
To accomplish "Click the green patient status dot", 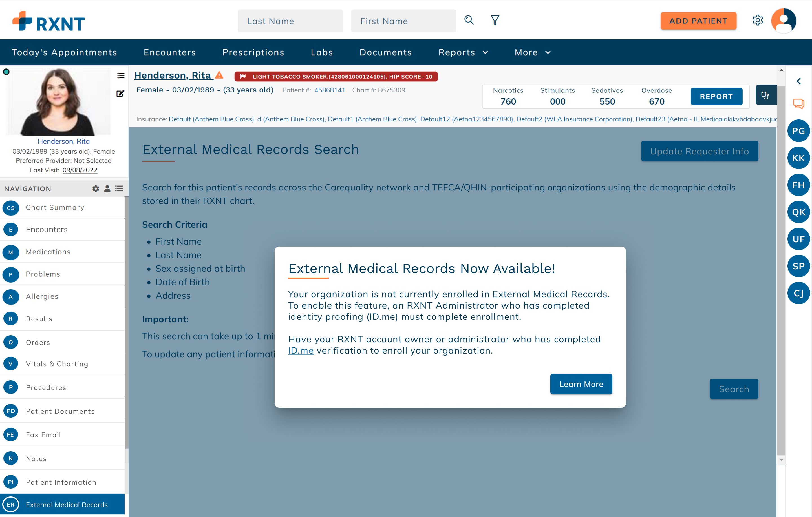I will (x=6, y=72).
